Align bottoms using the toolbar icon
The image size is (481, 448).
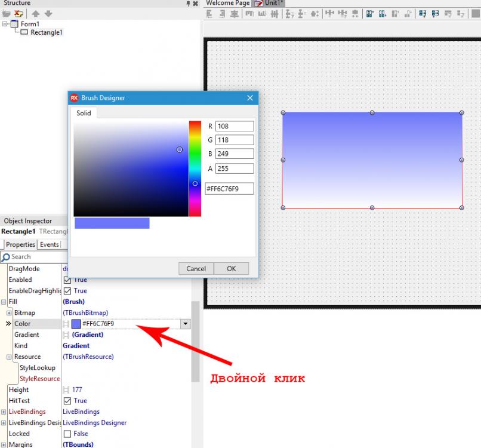(x=262, y=14)
